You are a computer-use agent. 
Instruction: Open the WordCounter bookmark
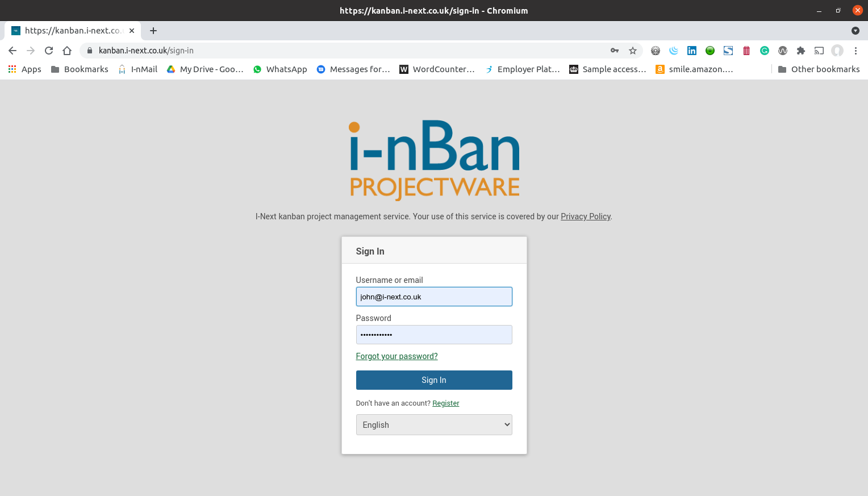tap(437, 69)
